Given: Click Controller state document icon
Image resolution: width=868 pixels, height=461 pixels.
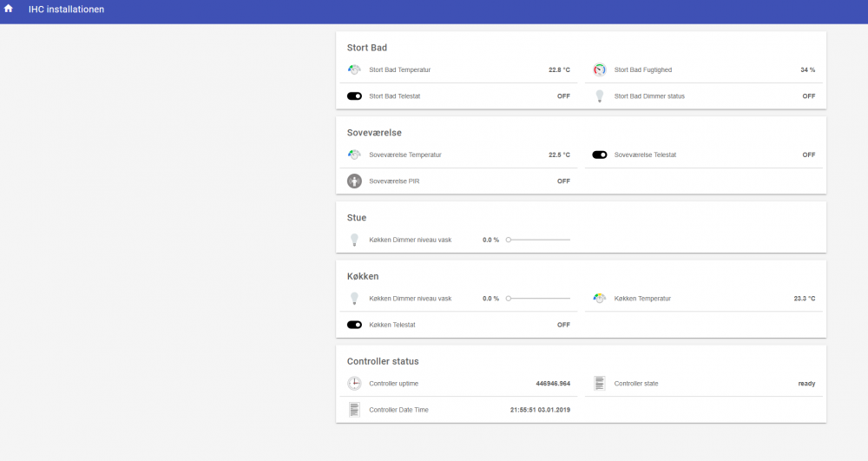Looking at the screenshot, I should pyautogui.click(x=599, y=383).
